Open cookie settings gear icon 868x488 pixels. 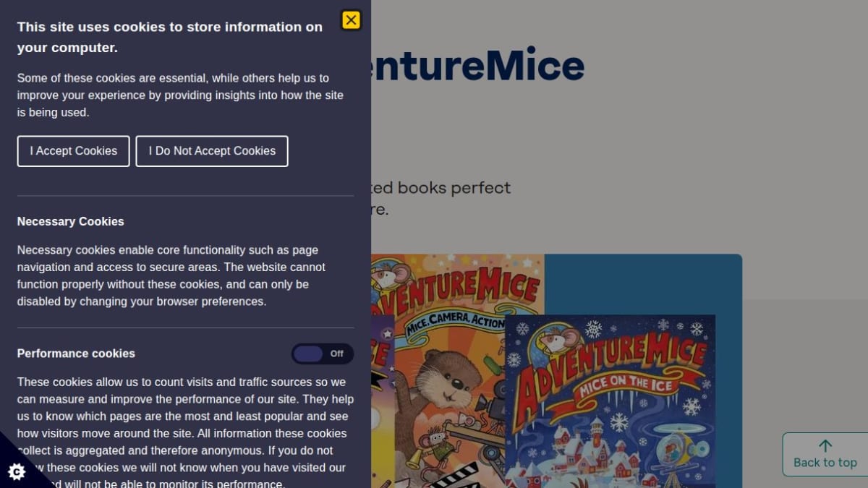point(16,471)
